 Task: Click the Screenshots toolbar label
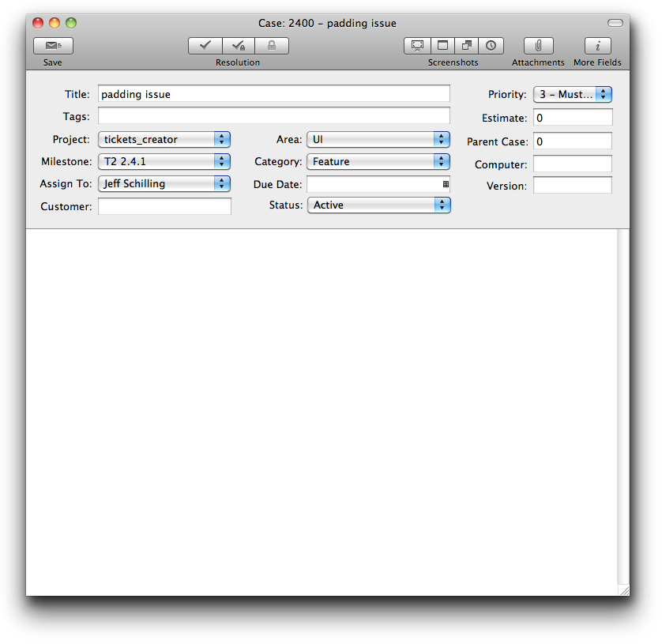(x=453, y=62)
